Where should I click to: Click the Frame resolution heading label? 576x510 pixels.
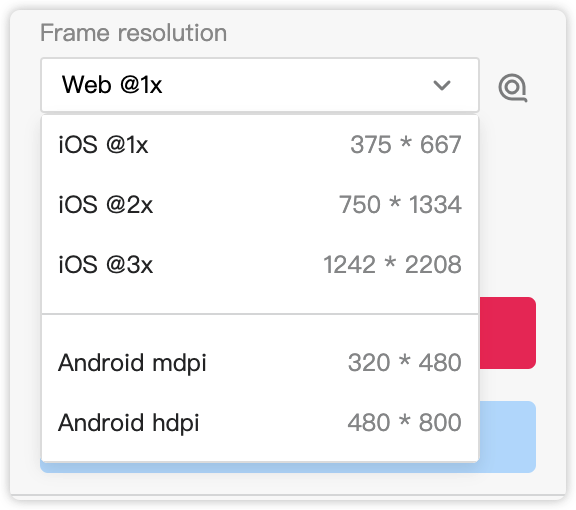point(133,33)
